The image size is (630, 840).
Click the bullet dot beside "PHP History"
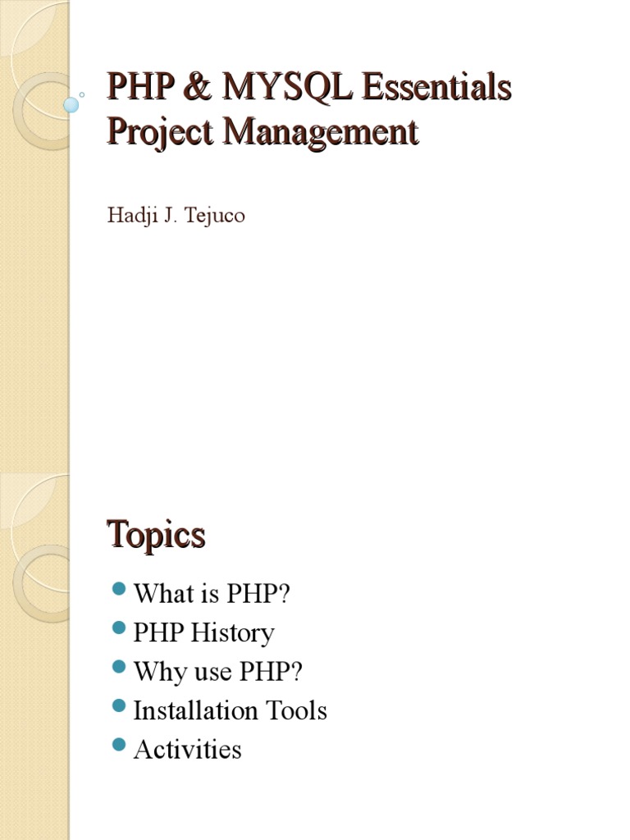pyautogui.click(x=118, y=628)
